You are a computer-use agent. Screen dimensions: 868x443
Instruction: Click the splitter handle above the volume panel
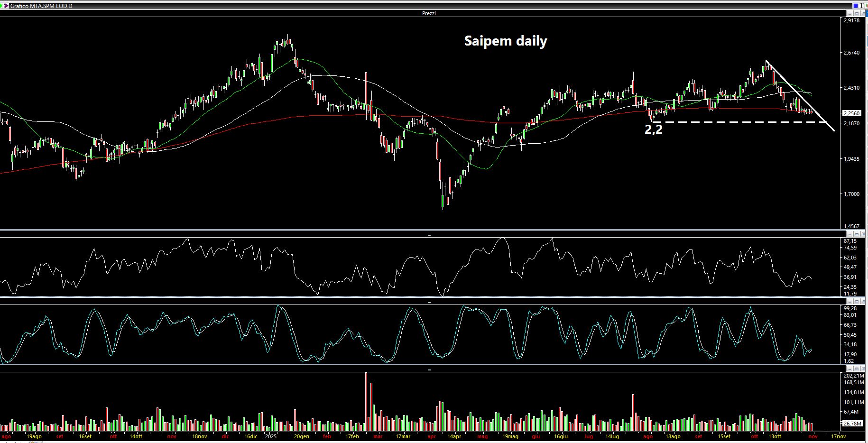tap(429, 369)
